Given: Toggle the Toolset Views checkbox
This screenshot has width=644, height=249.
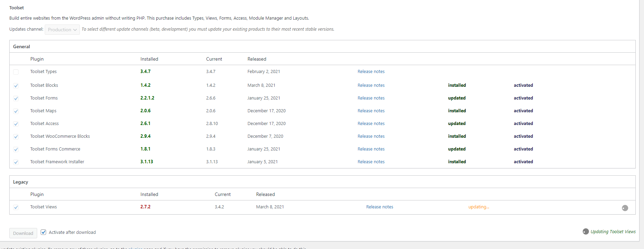Looking at the screenshot, I should tap(16, 207).
